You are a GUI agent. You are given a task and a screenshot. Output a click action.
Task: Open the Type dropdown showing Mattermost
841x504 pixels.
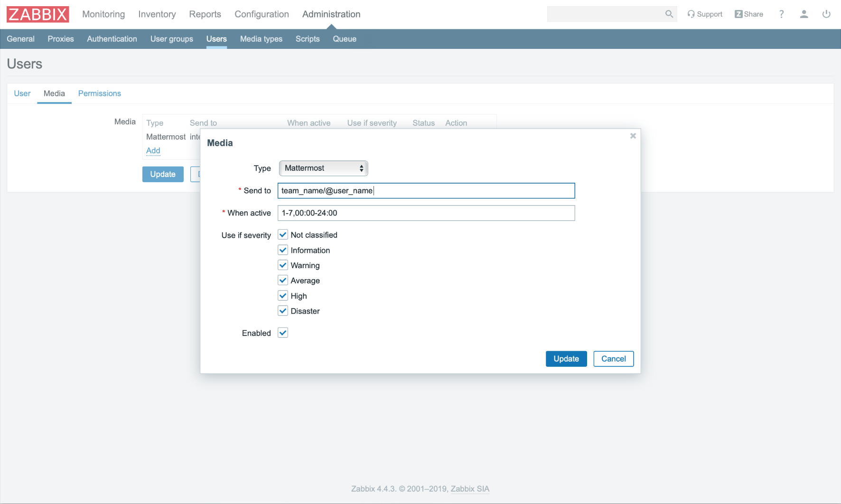coord(323,168)
